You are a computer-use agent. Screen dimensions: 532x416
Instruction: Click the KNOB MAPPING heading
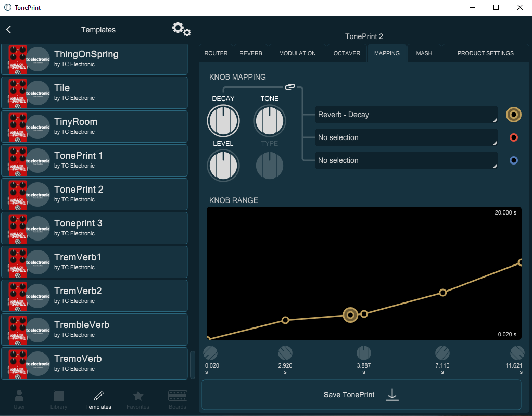(x=237, y=77)
